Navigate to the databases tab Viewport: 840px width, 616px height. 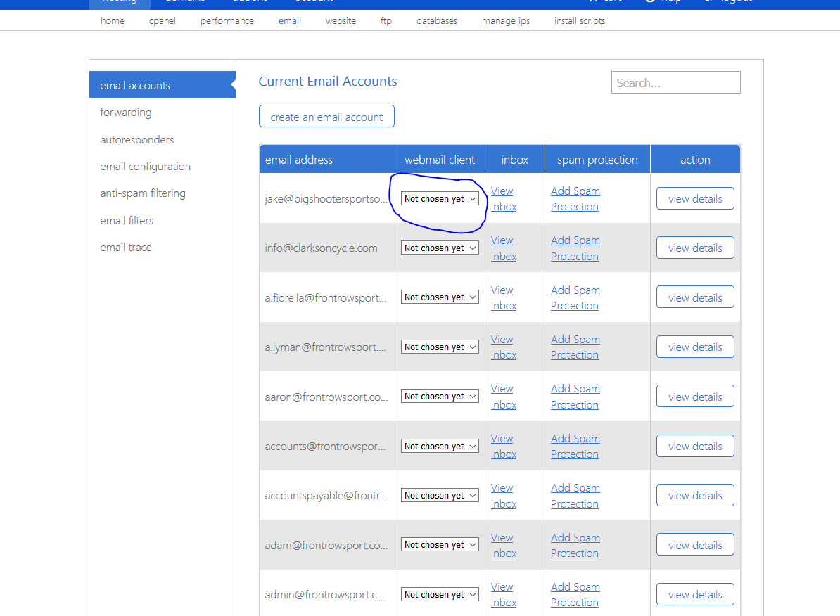coord(436,21)
